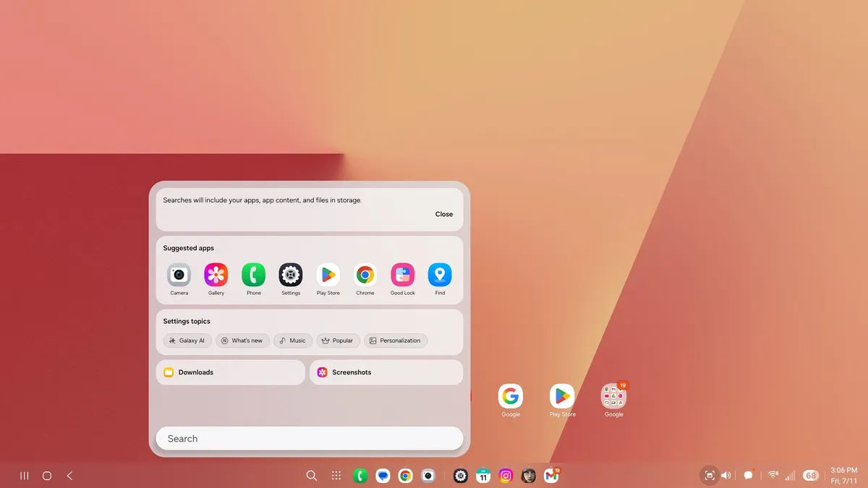Open Messages app in the taskbar
868x488 pixels.
tap(383, 476)
